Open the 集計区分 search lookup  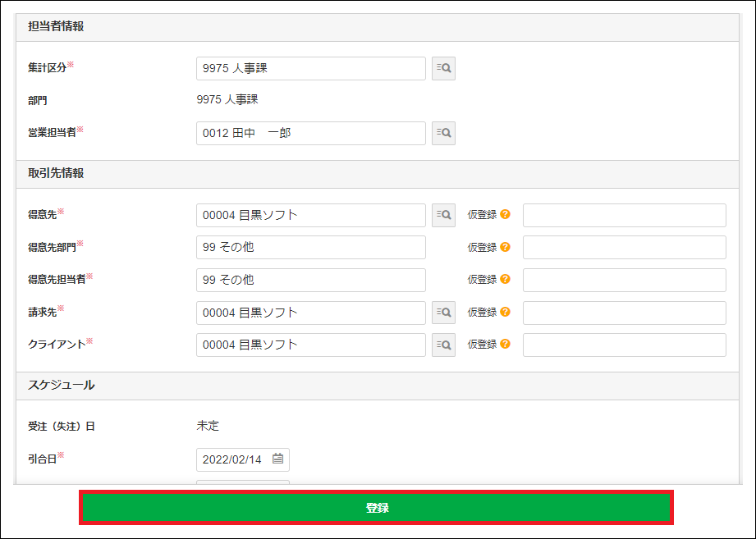pyautogui.click(x=442, y=68)
